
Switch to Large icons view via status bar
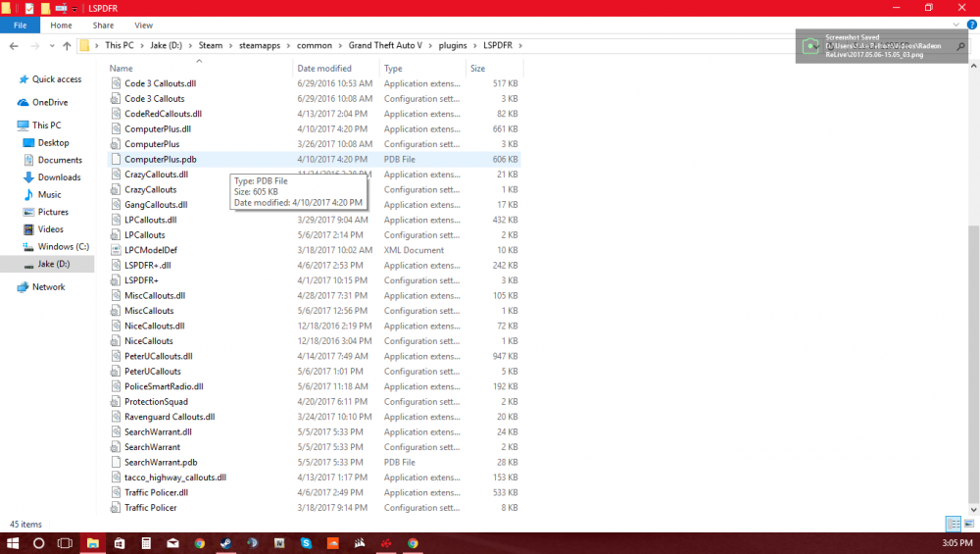[969, 524]
